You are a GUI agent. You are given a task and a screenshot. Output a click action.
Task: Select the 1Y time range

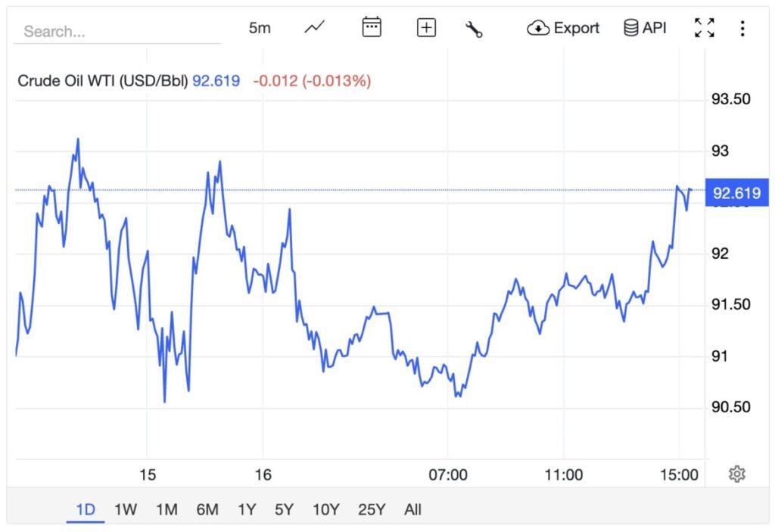click(x=246, y=509)
